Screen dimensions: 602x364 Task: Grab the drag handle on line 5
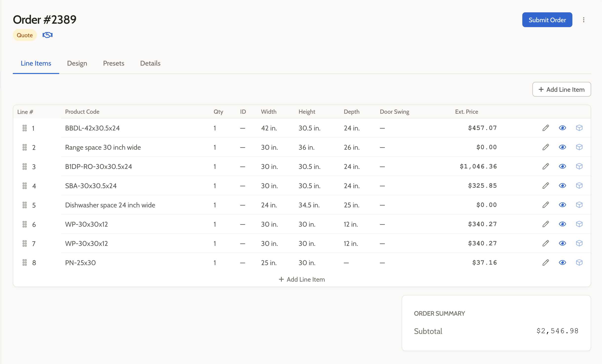click(25, 205)
